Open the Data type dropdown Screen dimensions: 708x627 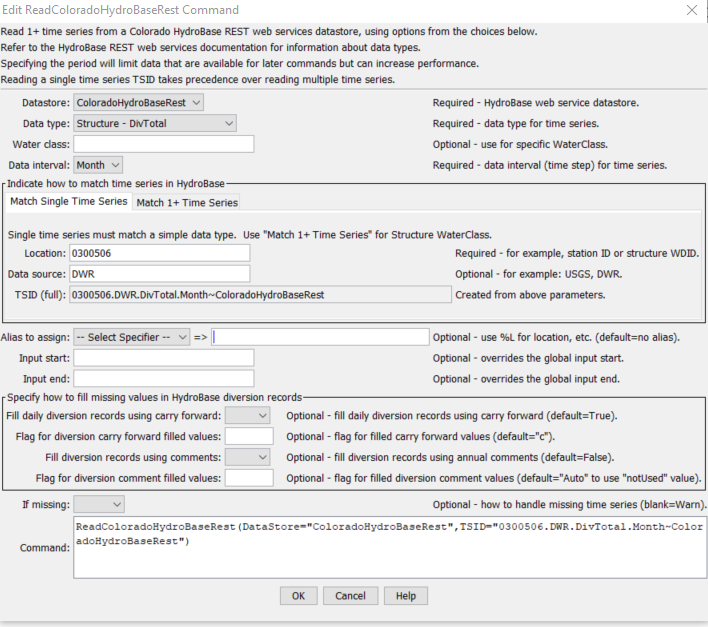pos(155,123)
